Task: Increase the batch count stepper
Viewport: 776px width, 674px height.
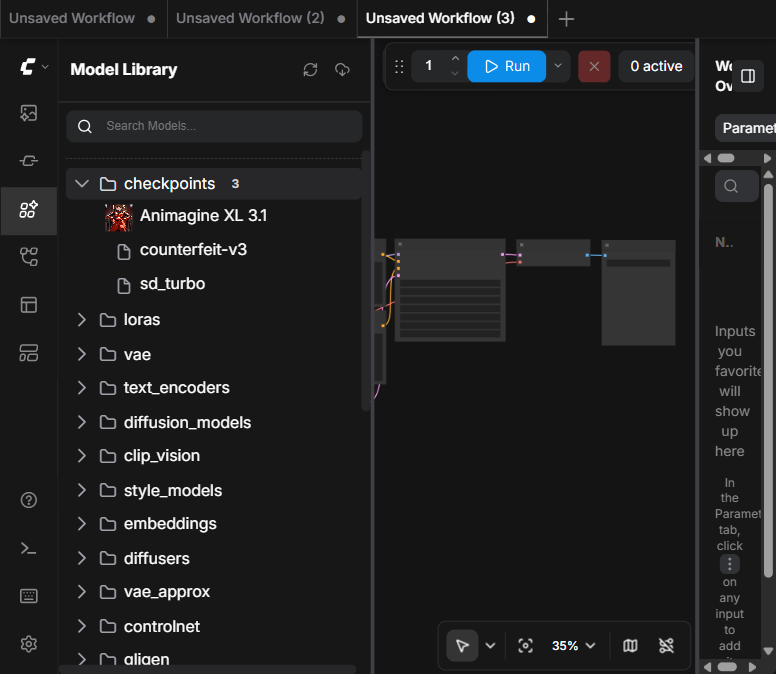Action: pos(455,58)
